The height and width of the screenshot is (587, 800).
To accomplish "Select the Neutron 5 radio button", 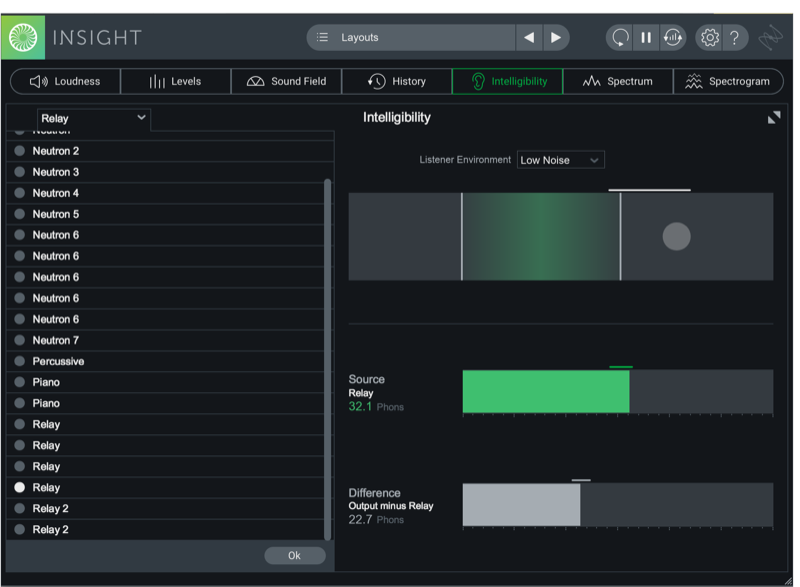I will point(19,214).
